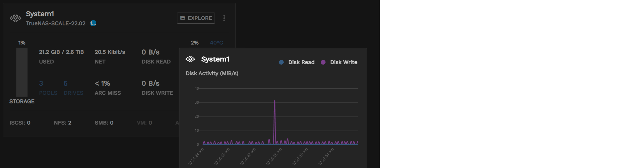Toggle the Disk Read legend series
This screenshot has width=644, height=168.
pos(297,62)
